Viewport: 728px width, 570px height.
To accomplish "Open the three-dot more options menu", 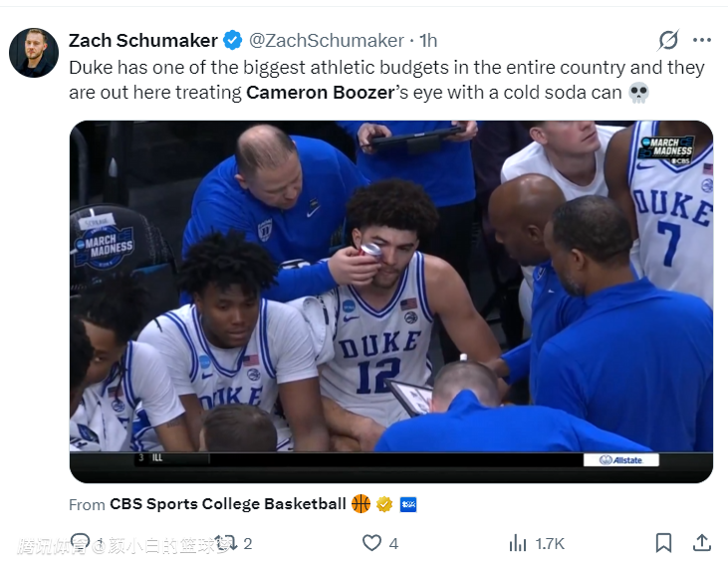I will [x=702, y=40].
